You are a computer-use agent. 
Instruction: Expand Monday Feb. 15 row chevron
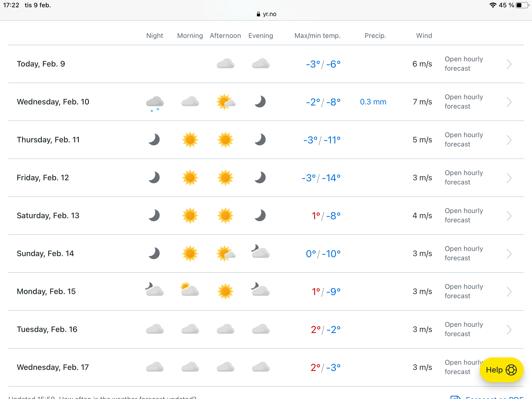click(x=509, y=291)
